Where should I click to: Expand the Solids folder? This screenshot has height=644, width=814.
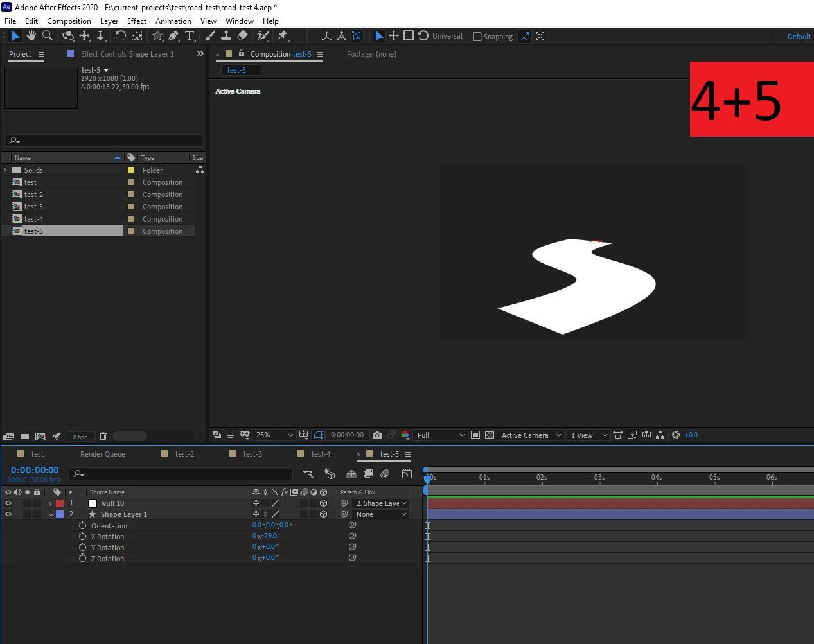click(6, 170)
